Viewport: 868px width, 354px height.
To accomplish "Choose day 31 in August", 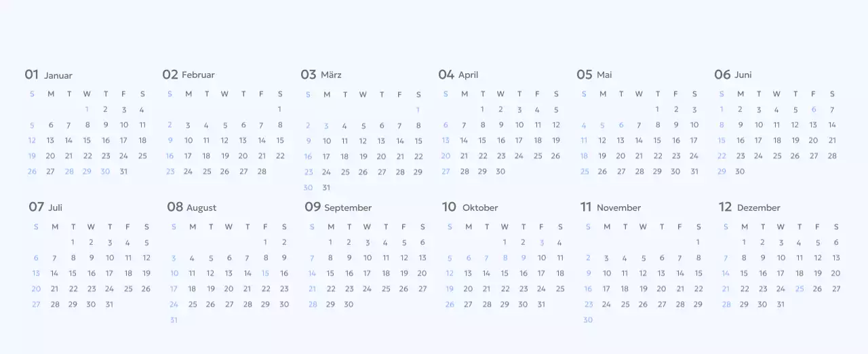I will tap(174, 320).
